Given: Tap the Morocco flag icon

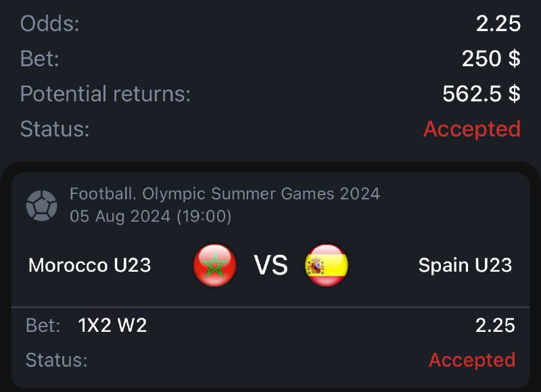Looking at the screenshot, I should [214, 266].
